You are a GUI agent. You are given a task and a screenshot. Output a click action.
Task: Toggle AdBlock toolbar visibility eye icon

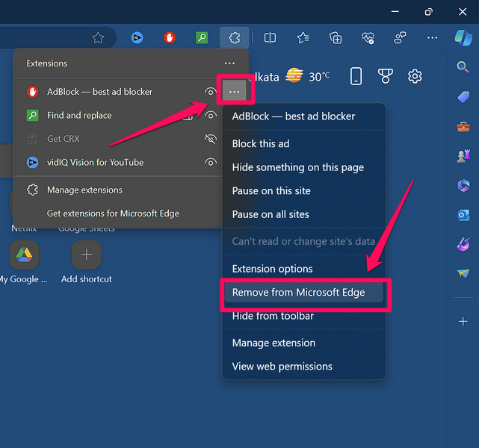pyautogui.click(x=211, y=92)
